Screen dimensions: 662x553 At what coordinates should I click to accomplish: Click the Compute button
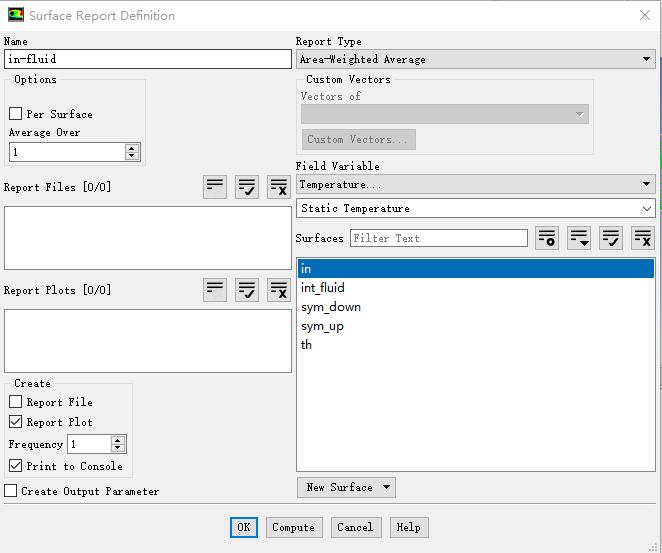pyautogui.click(x=294, y=527)
